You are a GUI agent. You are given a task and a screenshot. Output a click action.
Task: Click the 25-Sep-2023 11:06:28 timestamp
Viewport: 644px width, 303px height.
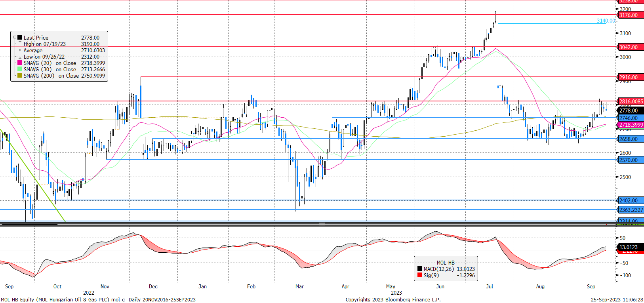click(x=617, y=299)
